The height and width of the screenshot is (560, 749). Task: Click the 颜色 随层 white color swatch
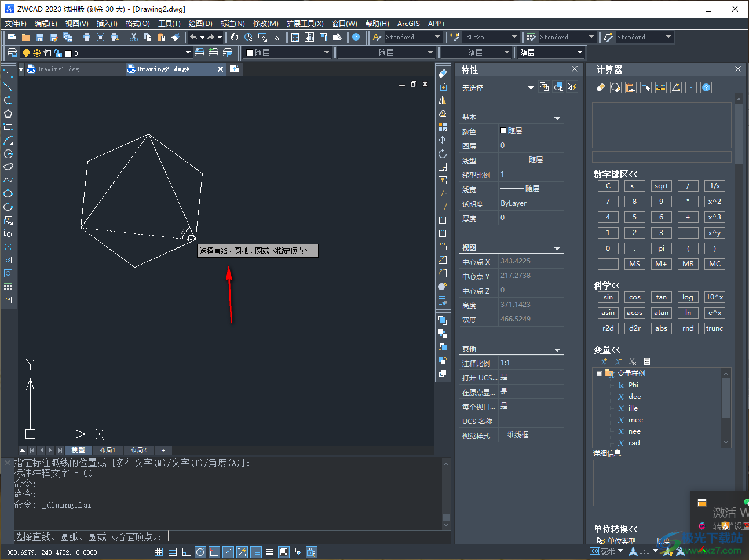pyautogui.click(x=503, y=131)
